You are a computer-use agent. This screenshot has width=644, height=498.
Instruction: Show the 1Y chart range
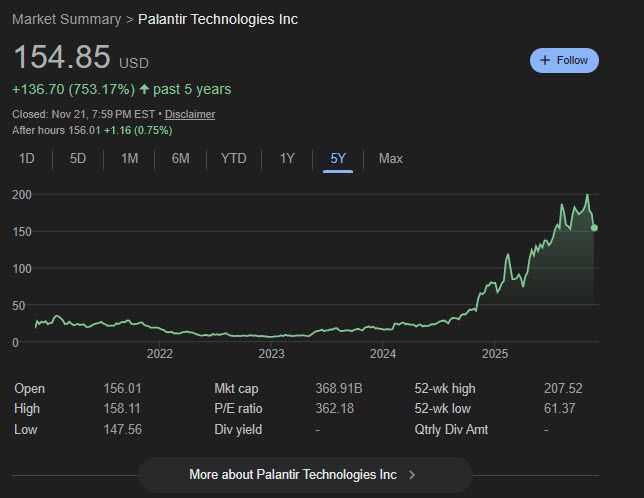[x=287, y=158]
